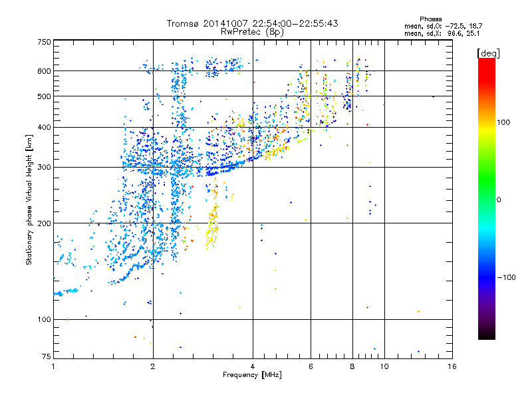Click the '6' frequency axis tick label
The width and height of the screenshot is (532, 399).
[x=311, y=366]
